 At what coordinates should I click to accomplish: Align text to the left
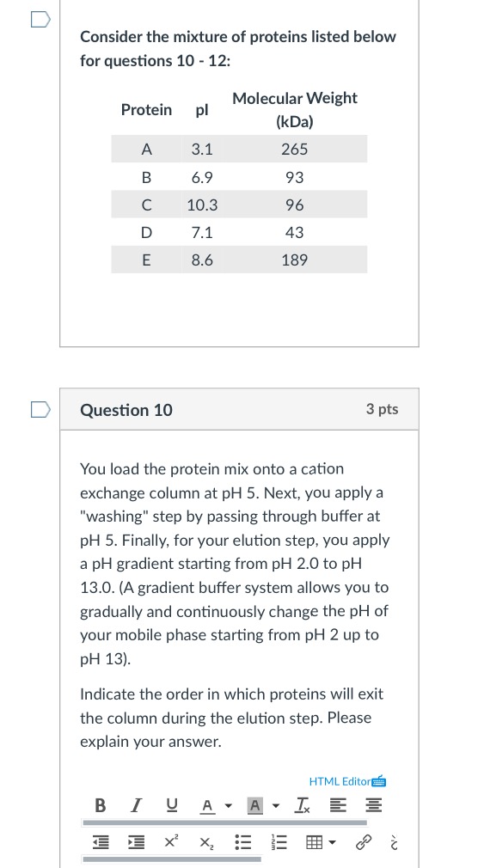[x=336, y=805]
